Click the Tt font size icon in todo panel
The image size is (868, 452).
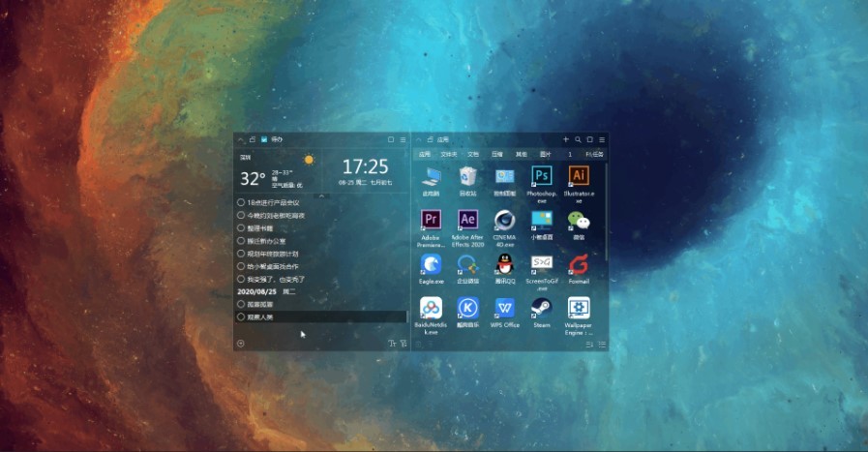392,344
